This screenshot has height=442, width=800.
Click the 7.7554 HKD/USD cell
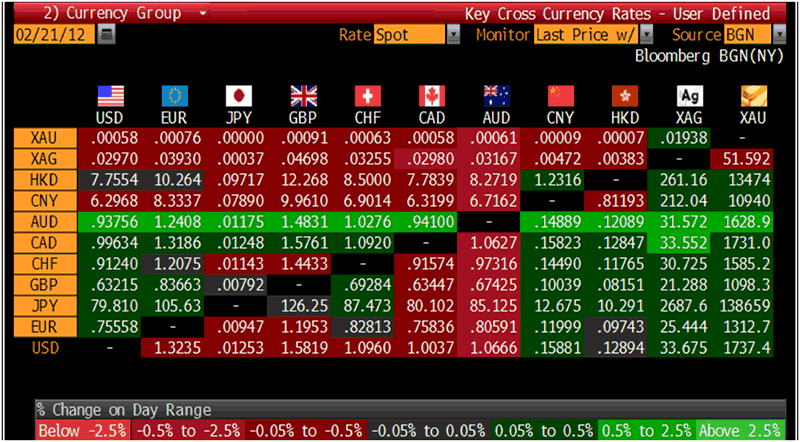click(x=110, y=180)
